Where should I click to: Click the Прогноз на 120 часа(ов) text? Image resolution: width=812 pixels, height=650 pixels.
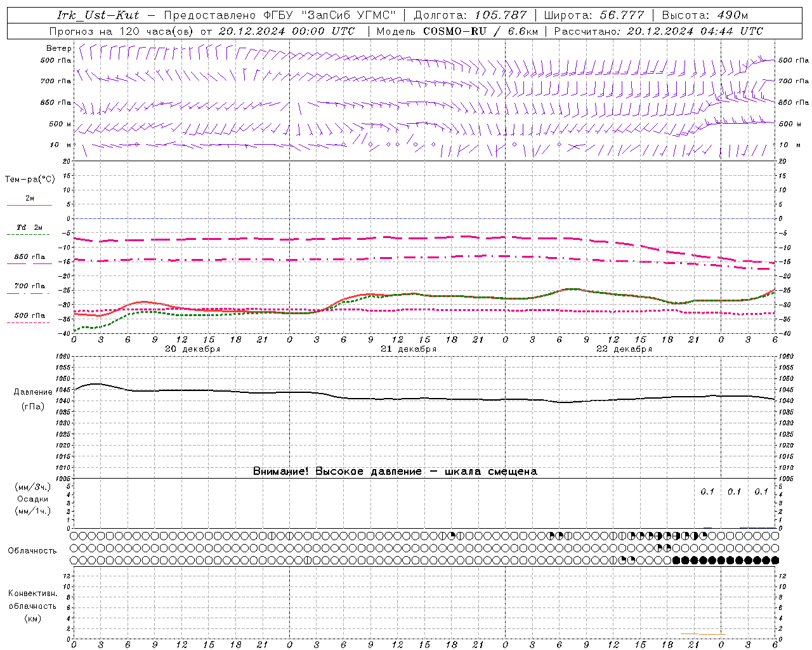coord(122,31)
